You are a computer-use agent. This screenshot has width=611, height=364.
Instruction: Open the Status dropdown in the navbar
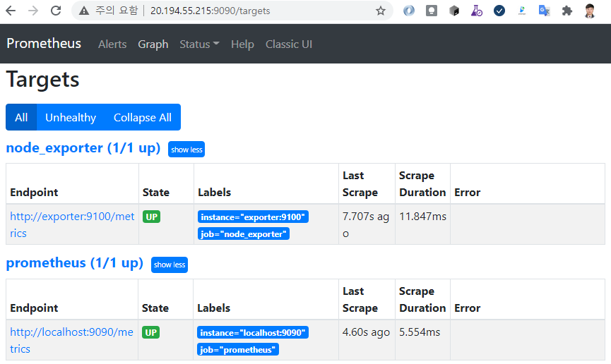[x=199, y=44]
